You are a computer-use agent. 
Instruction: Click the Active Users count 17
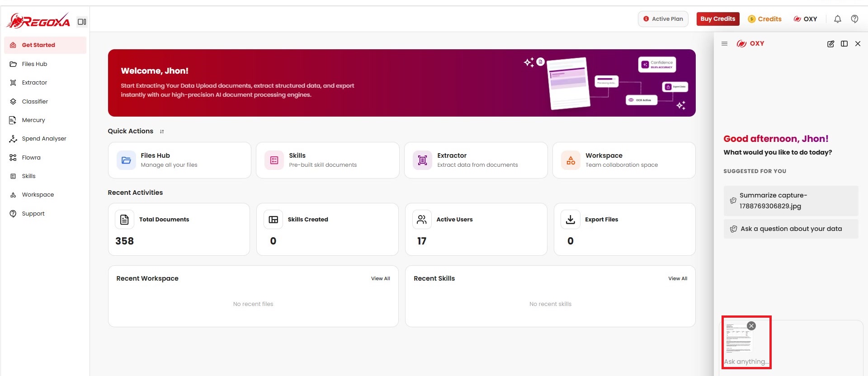click(422, 241)
